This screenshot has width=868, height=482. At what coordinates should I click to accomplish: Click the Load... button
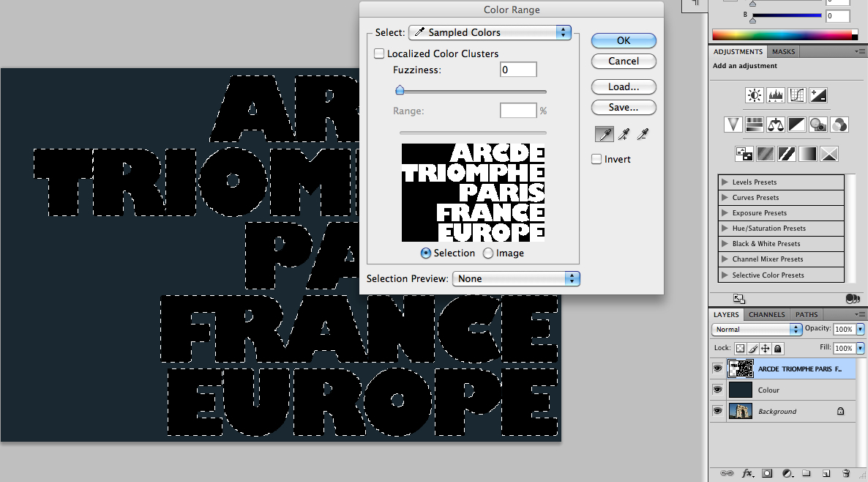pos(624,87)
